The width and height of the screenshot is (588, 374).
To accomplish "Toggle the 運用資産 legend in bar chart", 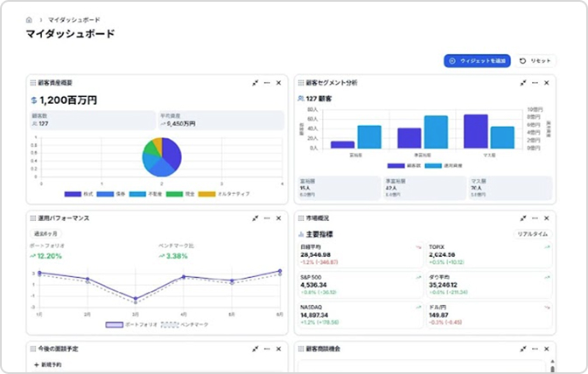I will [443, 165].
